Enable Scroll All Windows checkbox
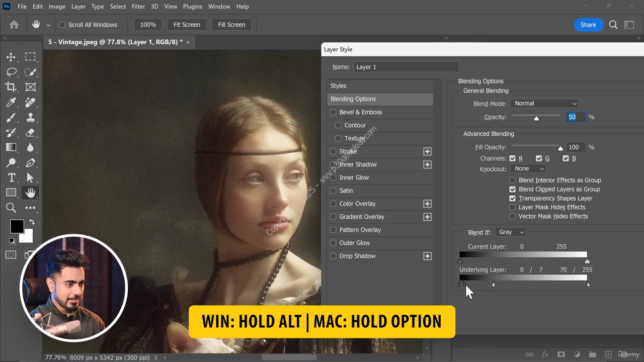 click(62, 25)
